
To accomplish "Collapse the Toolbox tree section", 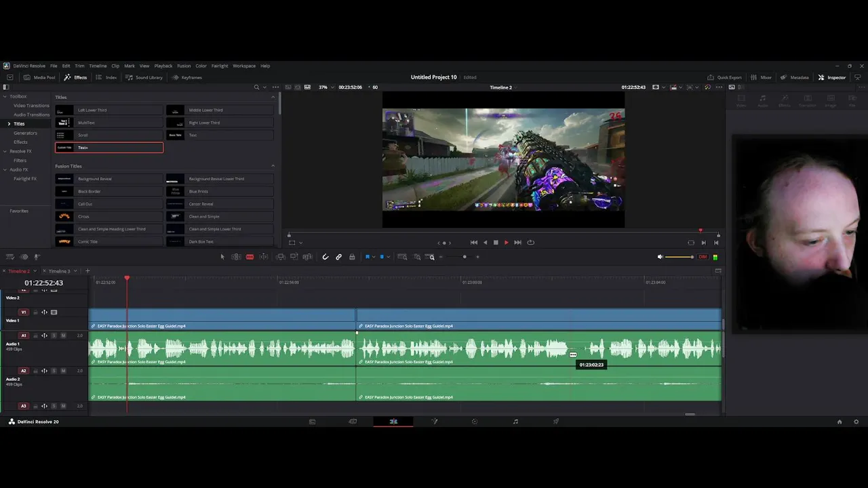I will point(4,96).
